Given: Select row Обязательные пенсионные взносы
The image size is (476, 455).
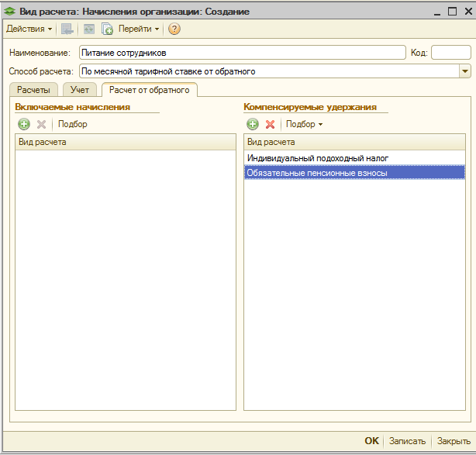Looking at the screenshot, I should pyautogui.click(x=354, y=173).
